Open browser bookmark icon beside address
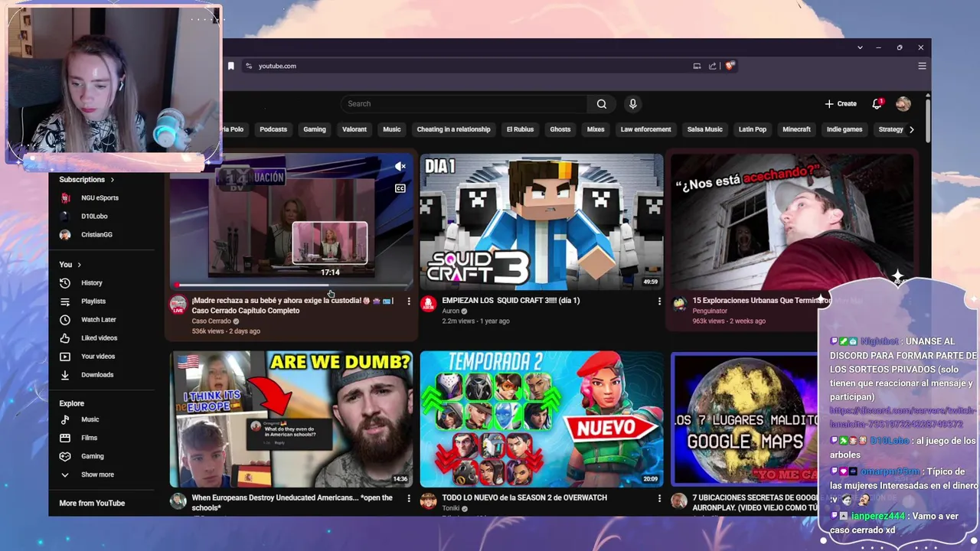 point(230,66)
